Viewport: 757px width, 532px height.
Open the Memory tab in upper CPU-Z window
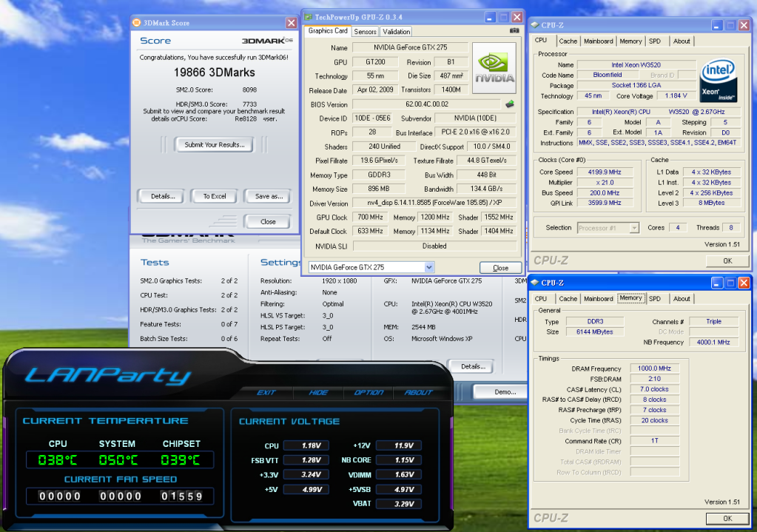(x=630, y=41)
